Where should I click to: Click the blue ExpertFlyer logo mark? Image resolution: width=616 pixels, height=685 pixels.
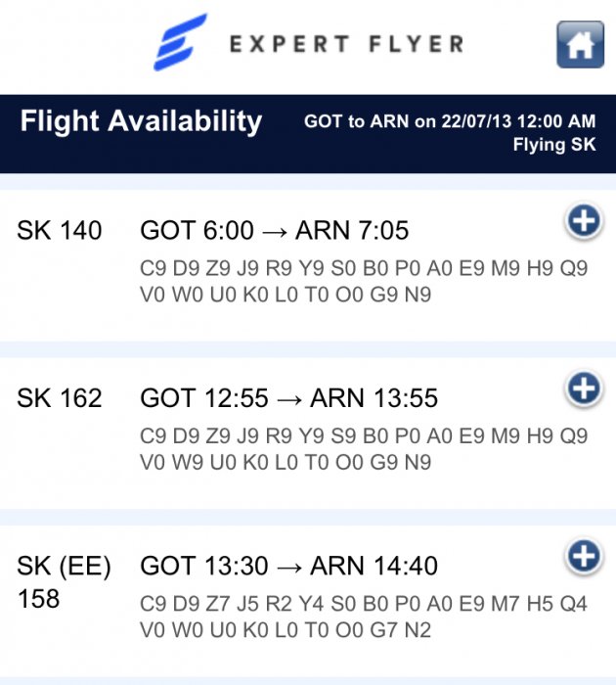(x=180, y=42)
